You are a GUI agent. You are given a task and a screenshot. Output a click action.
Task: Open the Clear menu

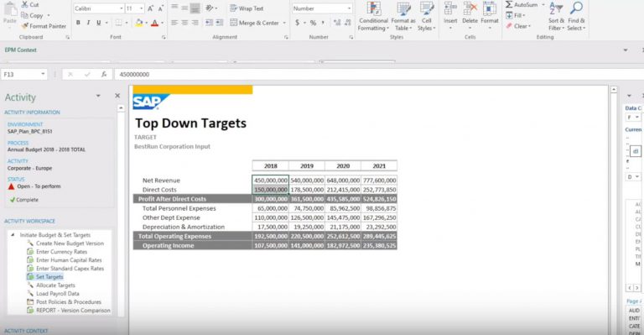pos(518,26)
